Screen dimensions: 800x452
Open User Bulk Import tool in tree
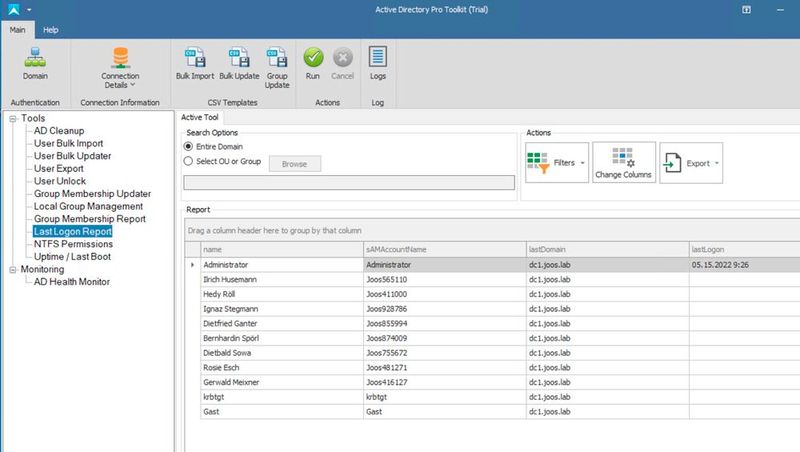click(68, 143)
